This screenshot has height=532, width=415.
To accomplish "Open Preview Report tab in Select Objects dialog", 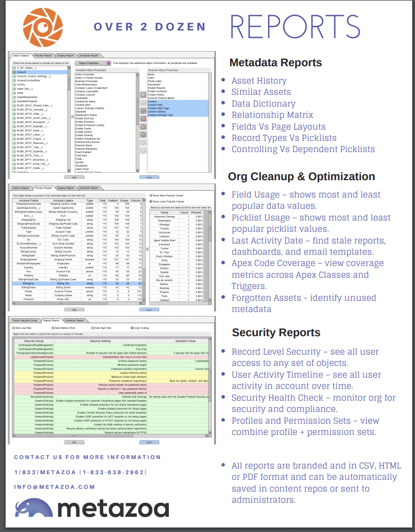I will click(x=43, y=56).
